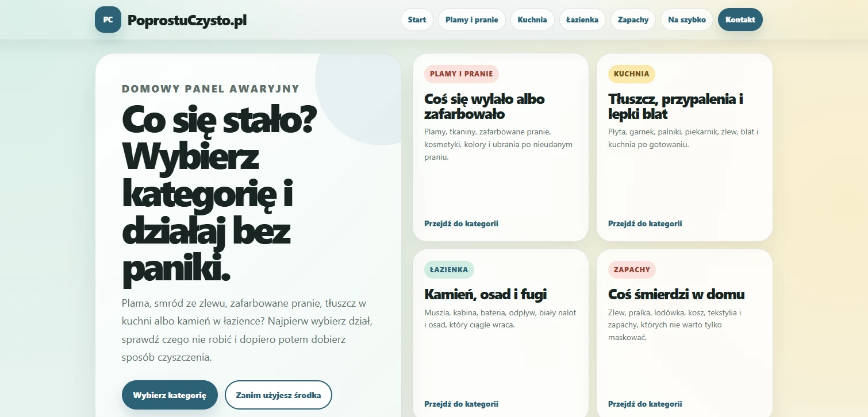Follow Przejdź do kategorii under stains card

tap(461, 223)
